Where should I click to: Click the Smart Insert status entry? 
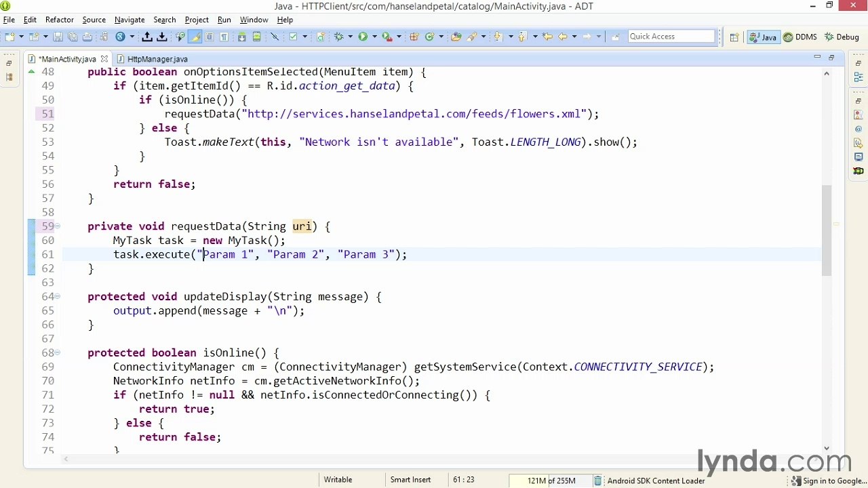point(410,480)
